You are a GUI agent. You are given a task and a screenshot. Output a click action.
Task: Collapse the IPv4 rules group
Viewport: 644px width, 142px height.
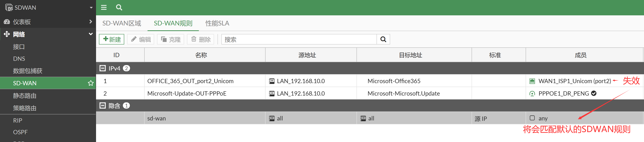point(102,68)
